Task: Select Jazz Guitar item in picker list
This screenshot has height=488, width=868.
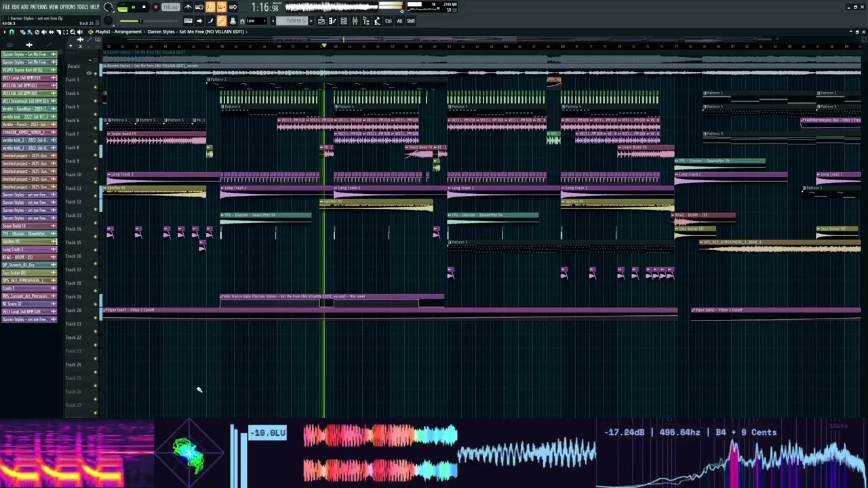Action: 29,272
